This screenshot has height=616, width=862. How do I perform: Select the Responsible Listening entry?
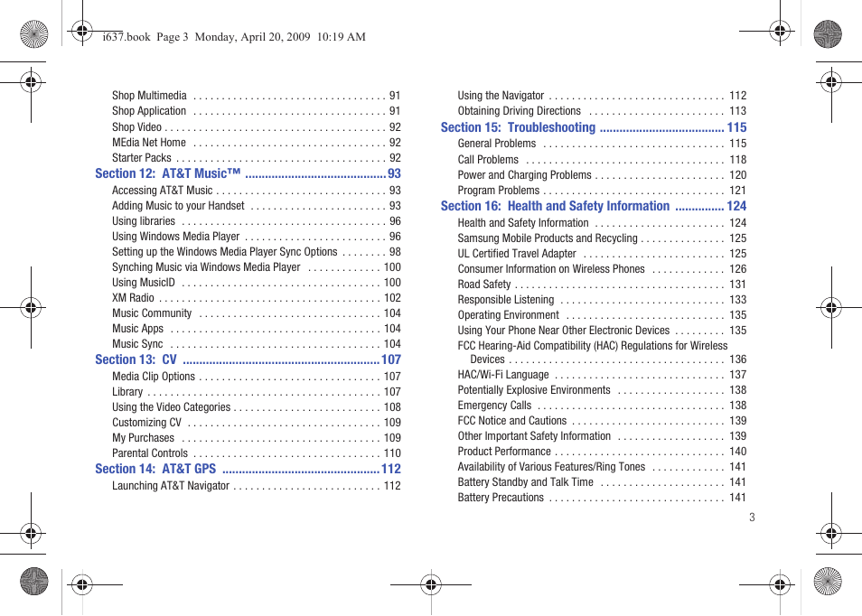point(602,300)
